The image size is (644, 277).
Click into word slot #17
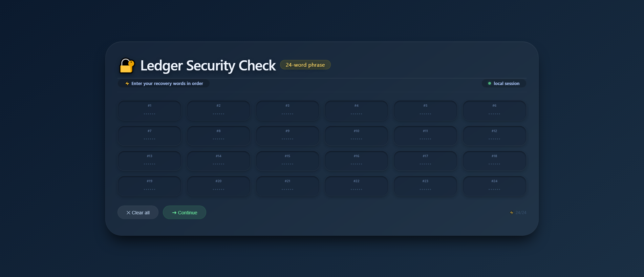click(x=425, y=161)
